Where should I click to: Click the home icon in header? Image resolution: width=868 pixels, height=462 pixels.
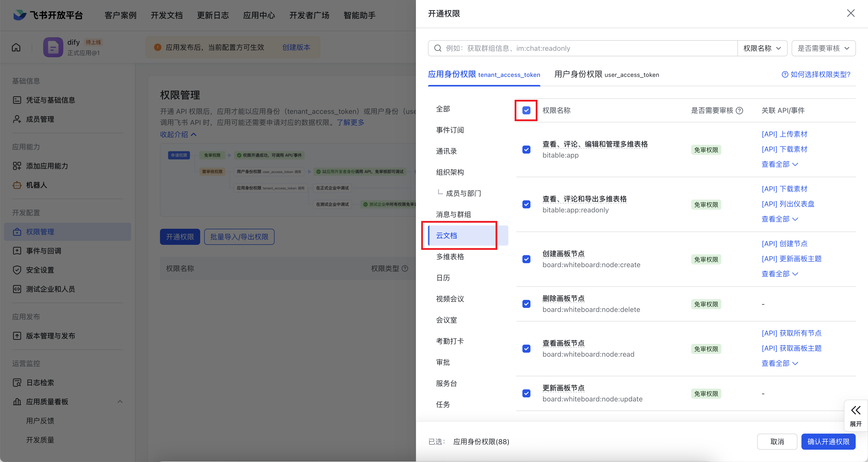(16, 48)
